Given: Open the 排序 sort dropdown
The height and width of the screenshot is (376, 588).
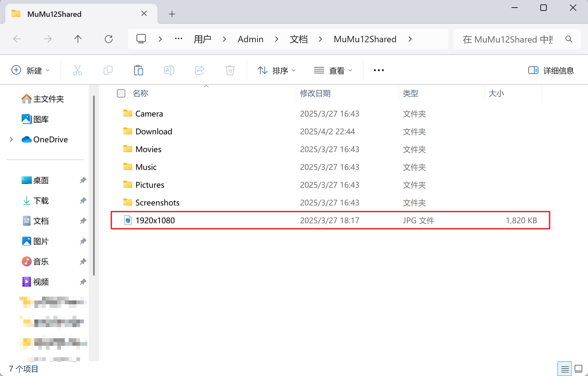Looking at the screenshot, I should (277, 70).
